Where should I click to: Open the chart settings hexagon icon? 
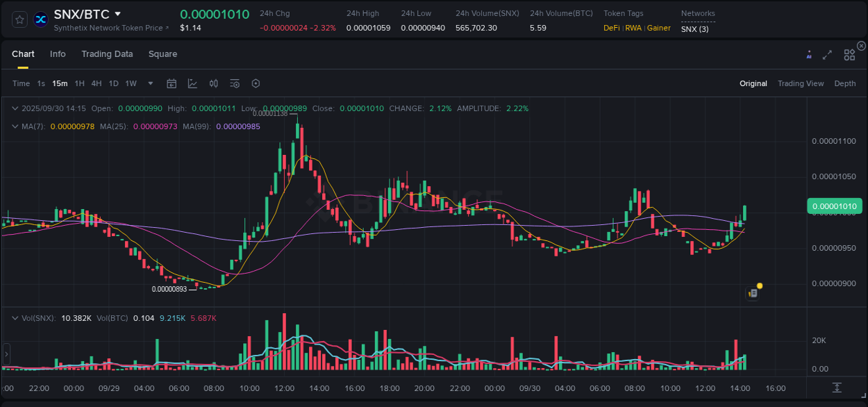tap(256, 83)
